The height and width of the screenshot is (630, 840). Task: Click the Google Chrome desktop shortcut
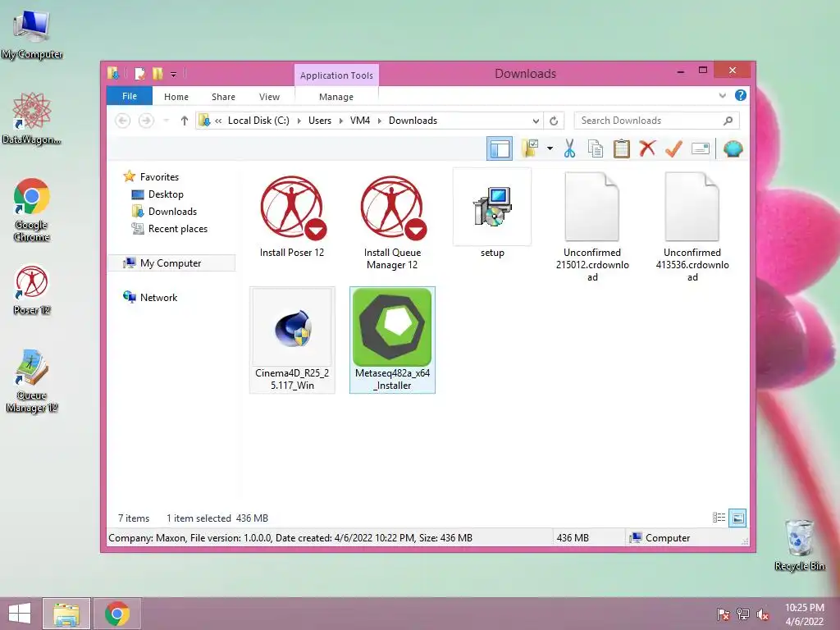pyautogui.click(x=32, y=210)
